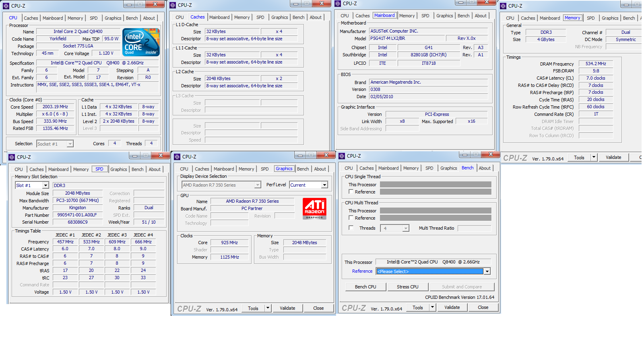Click the This Processor single thread progress bar
Screen dimensions: 644x362
click(436, 185)
